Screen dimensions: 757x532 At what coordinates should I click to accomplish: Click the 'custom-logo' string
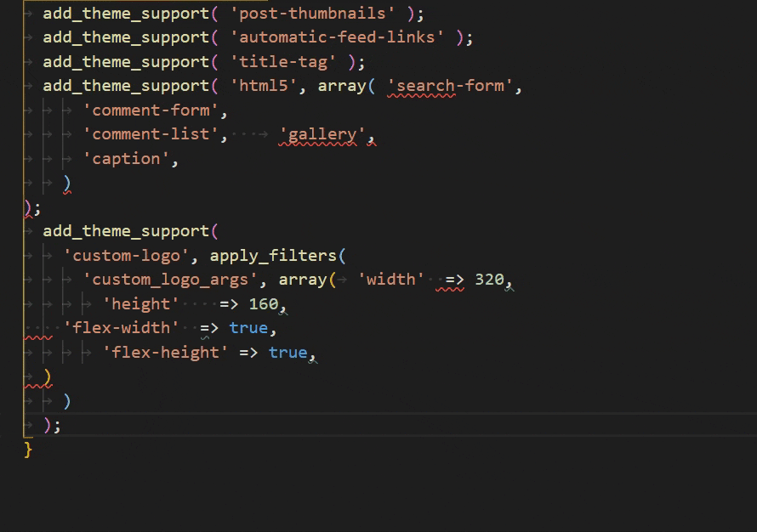(126, 256)
